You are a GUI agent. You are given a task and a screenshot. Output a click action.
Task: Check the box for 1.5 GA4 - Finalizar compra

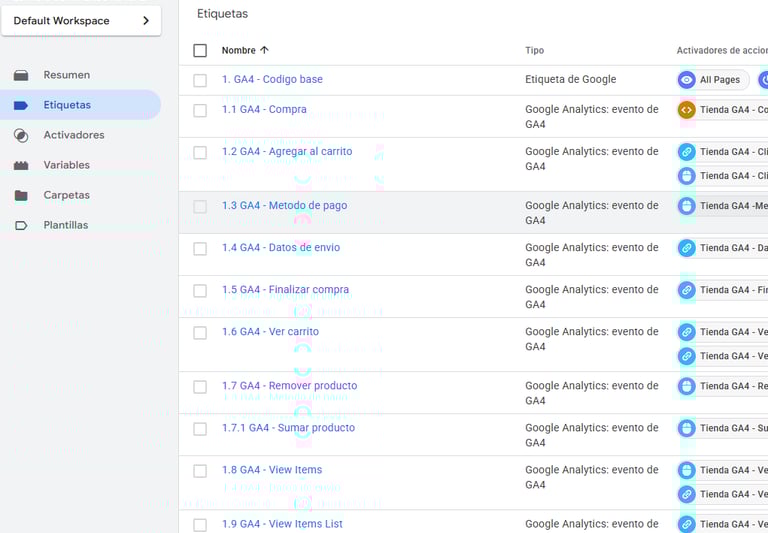(200, 291)
